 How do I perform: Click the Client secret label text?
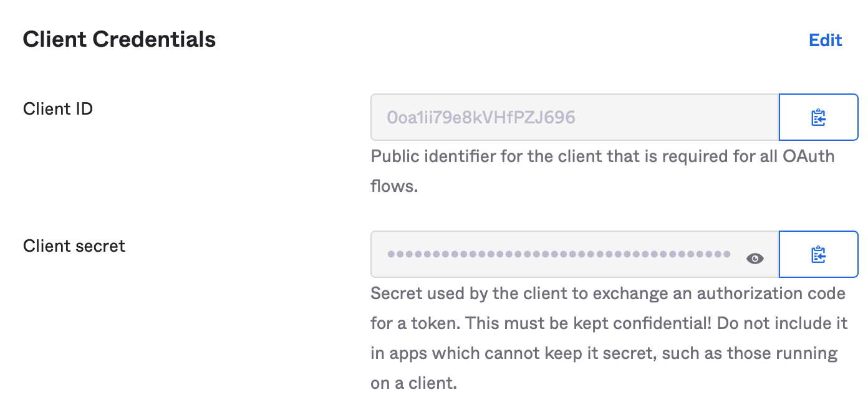point(74,245)
